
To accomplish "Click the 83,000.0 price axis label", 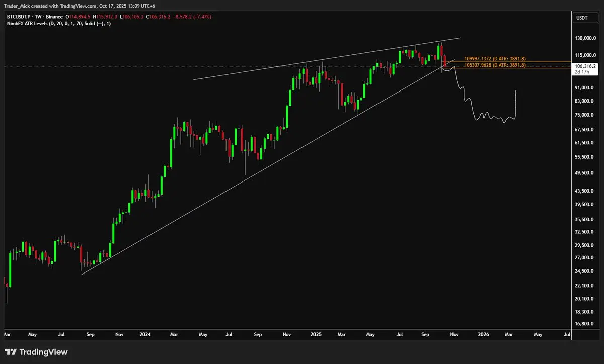I will (585, 101).
